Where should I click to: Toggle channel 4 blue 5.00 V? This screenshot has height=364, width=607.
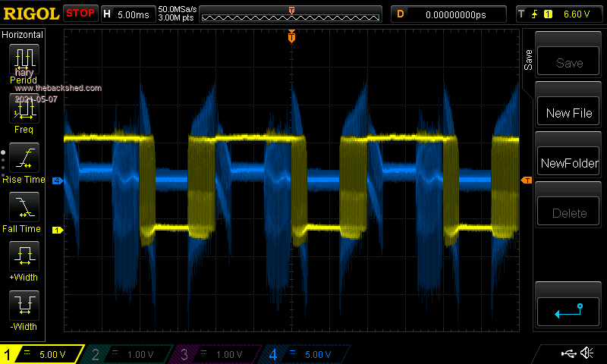(303, 354)
